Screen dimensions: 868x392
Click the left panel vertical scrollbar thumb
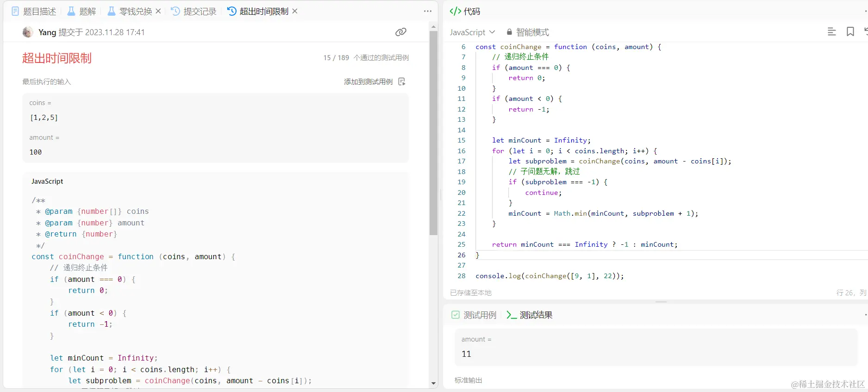[x=433, y=133]
